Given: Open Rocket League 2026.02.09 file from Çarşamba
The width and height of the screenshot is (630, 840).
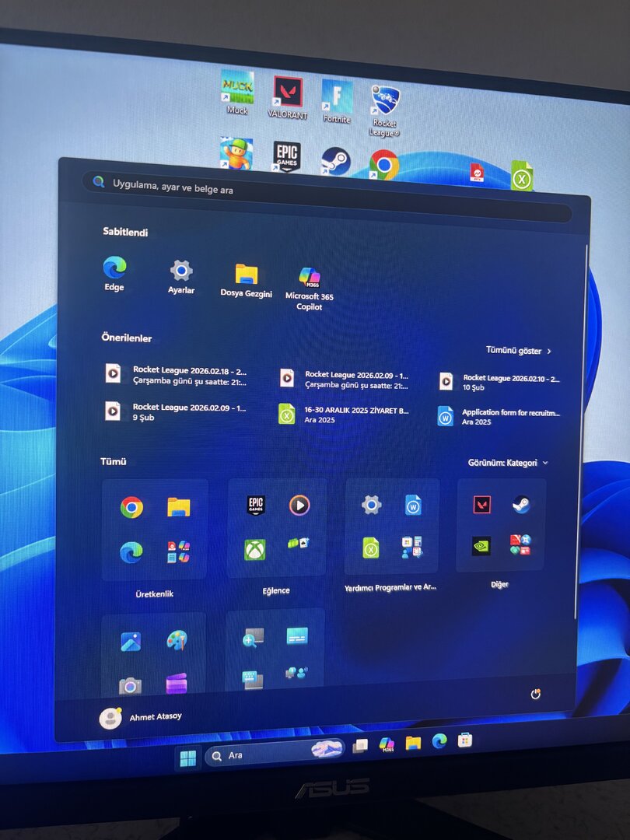Looking at the screenshot, I should 345,380.
